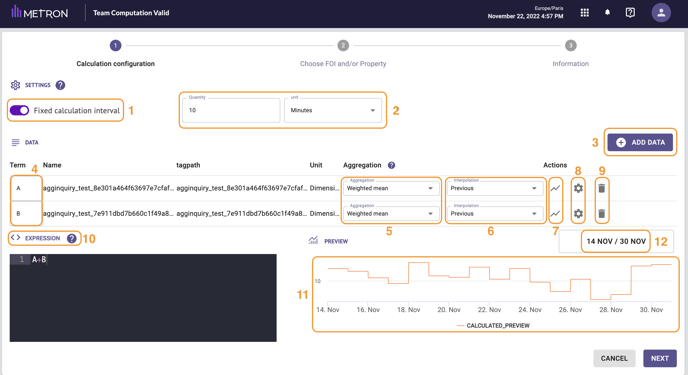
Task: Open the unit dropdown showing Minutes
Action: click(x=333, y=110)
